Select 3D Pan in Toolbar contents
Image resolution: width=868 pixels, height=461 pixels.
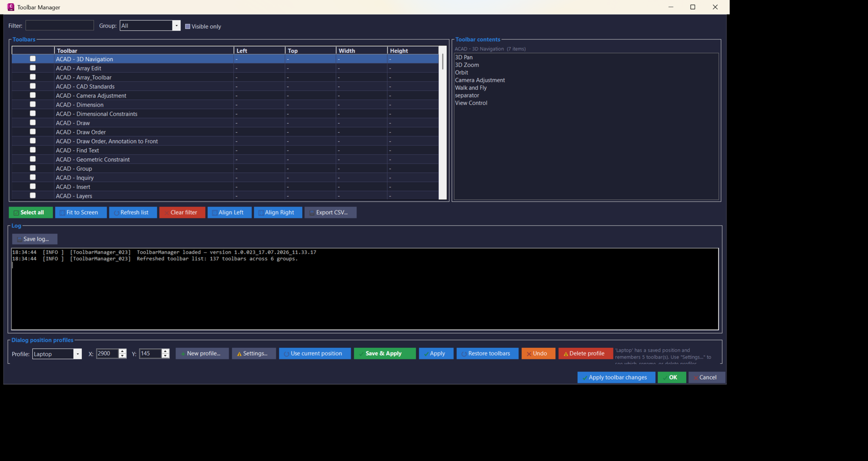(464, 57)
